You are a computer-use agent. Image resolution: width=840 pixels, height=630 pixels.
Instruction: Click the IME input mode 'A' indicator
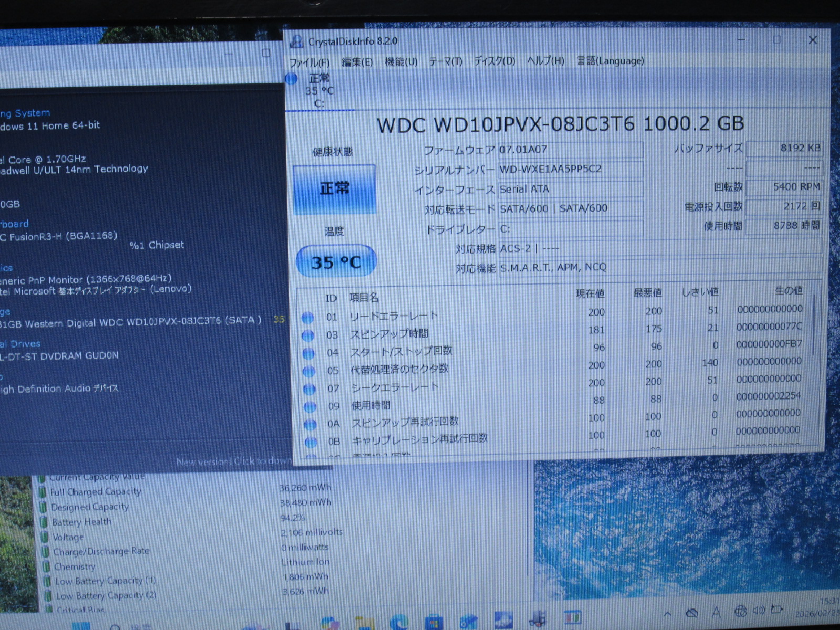click(x=717, y=612)
